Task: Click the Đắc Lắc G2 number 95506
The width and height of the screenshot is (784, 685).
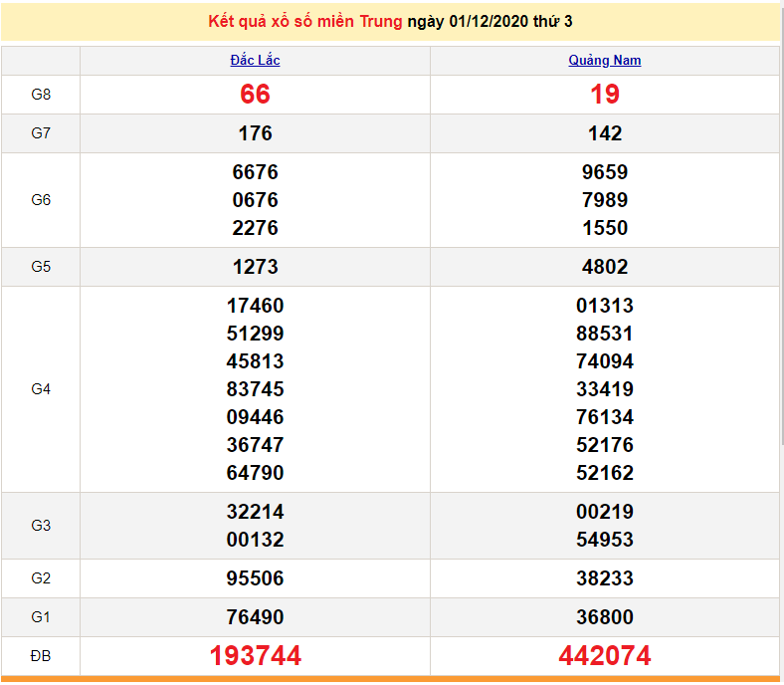Action: [x=255, y=578]
